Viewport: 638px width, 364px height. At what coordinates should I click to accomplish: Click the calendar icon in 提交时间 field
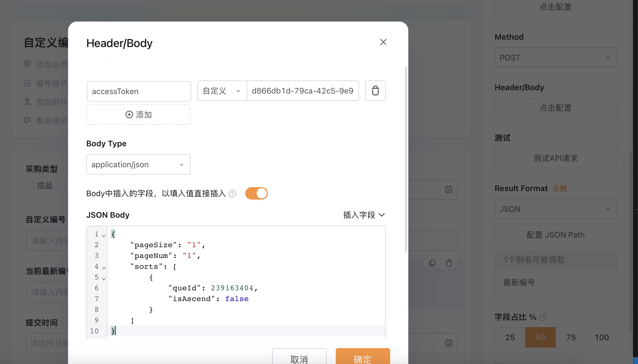(x=449, y=343)
